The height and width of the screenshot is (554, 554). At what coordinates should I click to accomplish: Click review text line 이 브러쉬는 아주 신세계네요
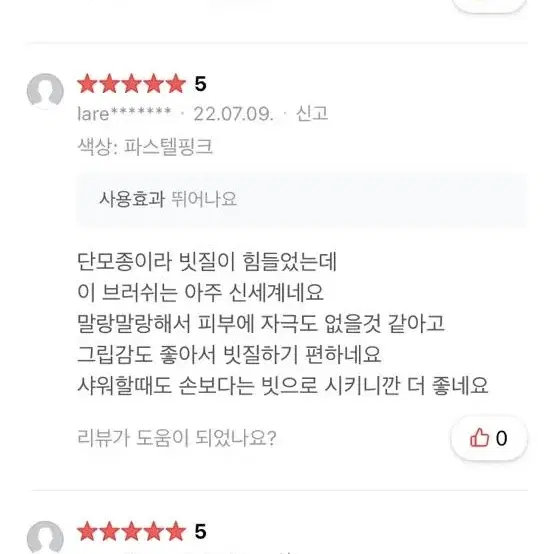[x=200, y=293]
